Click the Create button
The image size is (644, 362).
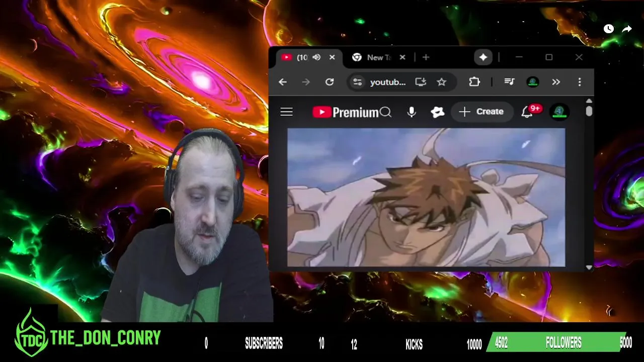481,112
